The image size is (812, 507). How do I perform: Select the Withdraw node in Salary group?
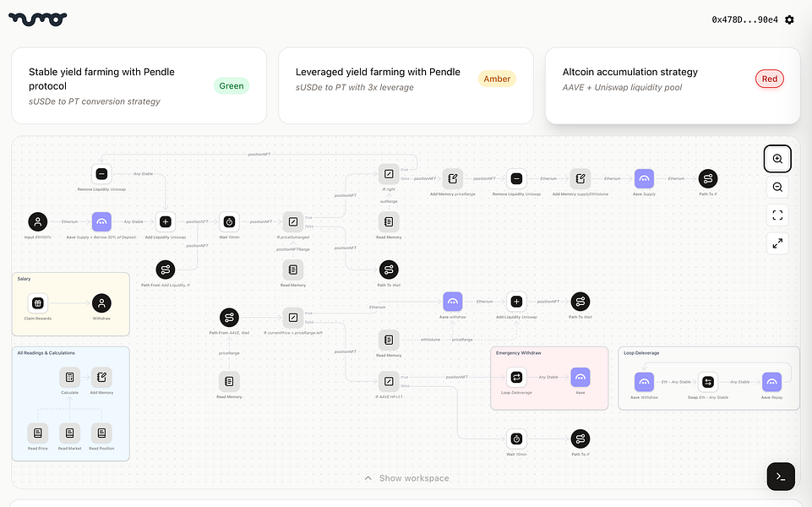[101, 303]
